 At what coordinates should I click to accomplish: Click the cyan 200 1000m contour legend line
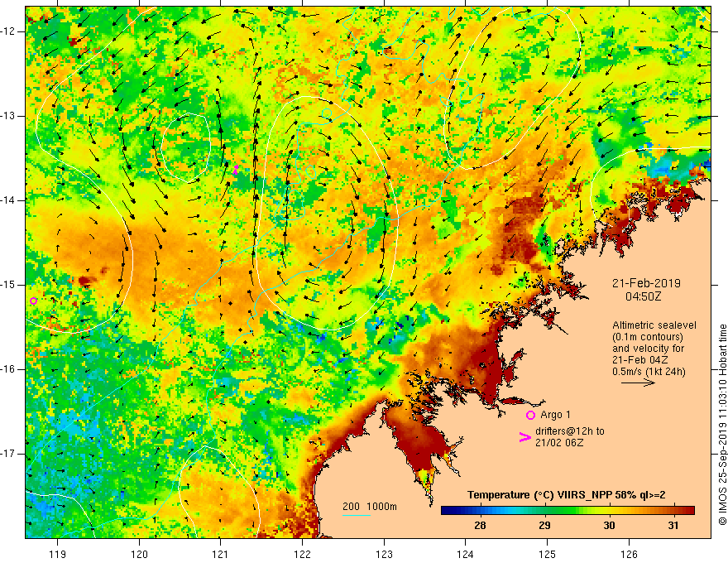[357, 515]
